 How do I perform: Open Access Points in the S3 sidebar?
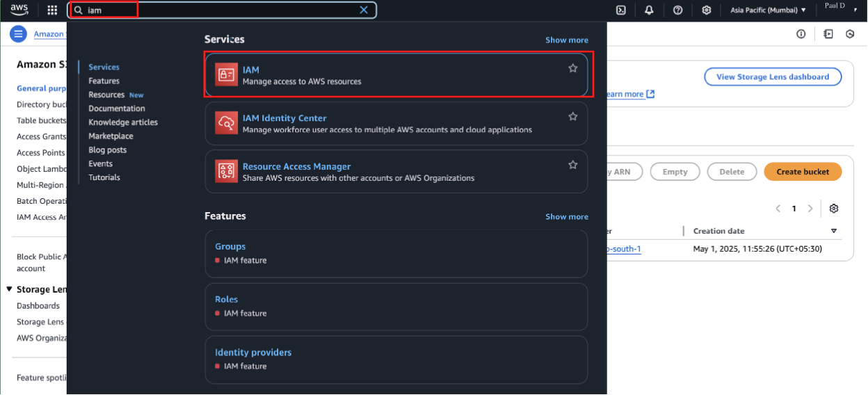(41, 153)
